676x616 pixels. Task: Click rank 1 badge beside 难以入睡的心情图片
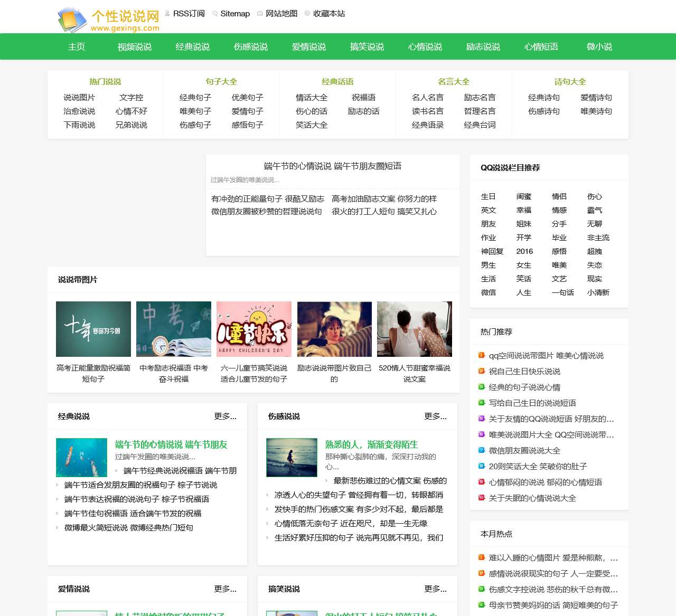(x=482, y=557)
